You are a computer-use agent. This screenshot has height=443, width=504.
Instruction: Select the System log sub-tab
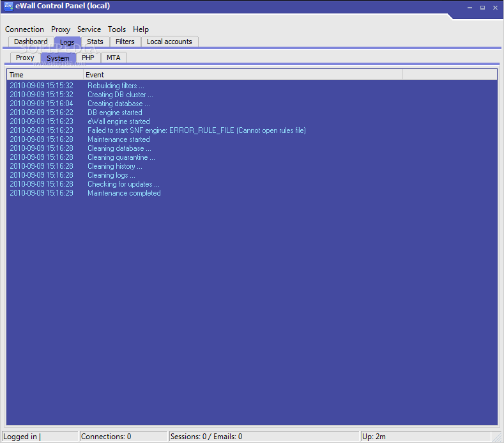pyautogui.click(x=58, y=58)
